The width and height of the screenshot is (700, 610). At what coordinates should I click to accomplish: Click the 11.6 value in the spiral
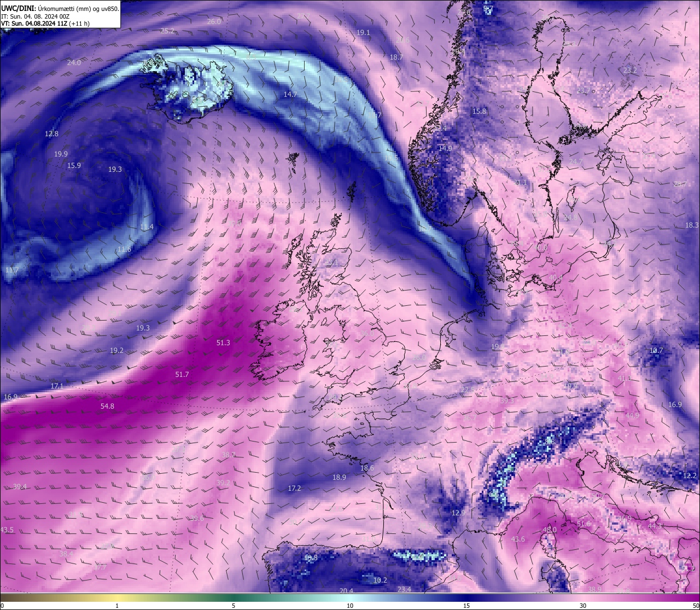124,249
